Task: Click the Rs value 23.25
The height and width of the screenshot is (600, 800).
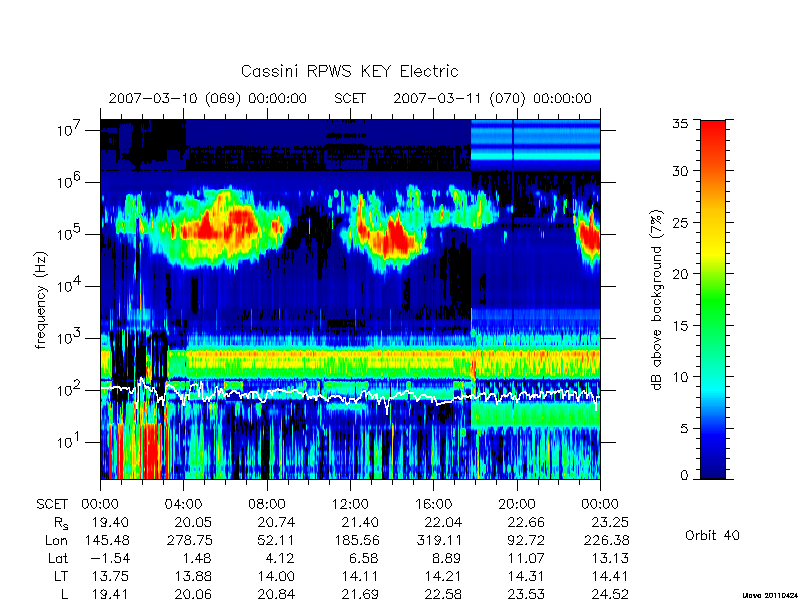Action: click(610, 522)
